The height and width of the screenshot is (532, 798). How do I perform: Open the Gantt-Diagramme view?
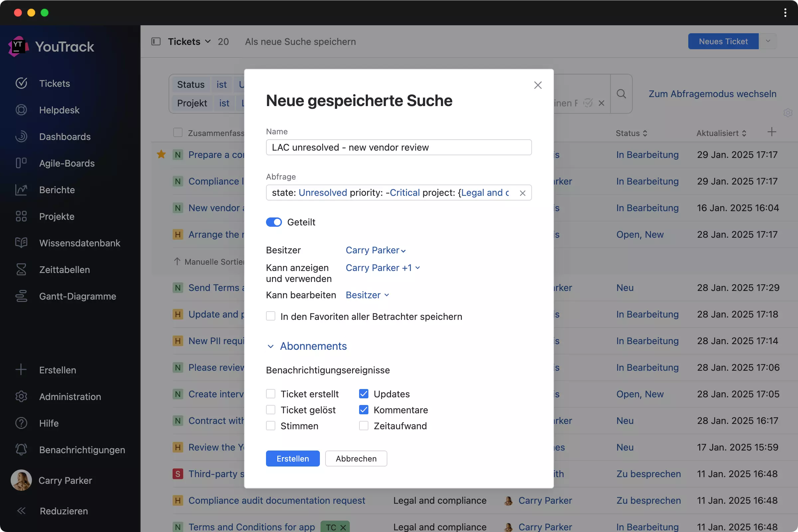[77, 296]
